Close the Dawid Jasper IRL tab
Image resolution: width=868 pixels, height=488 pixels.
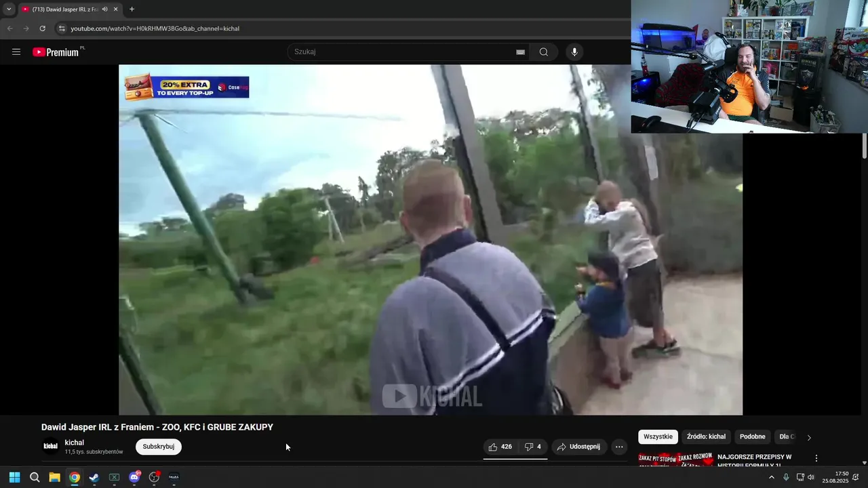pyautogui.click(x=116, y=9)
